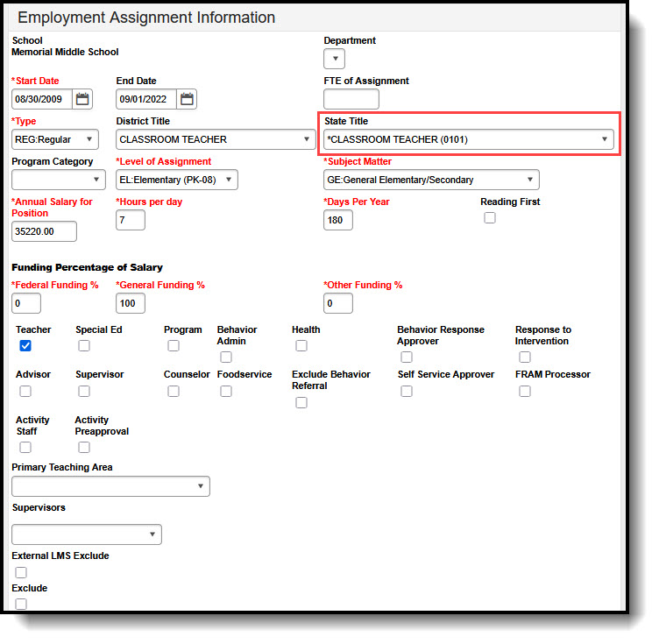Open the State Title dropdown

pyautogui.click(x=469, y=139)
